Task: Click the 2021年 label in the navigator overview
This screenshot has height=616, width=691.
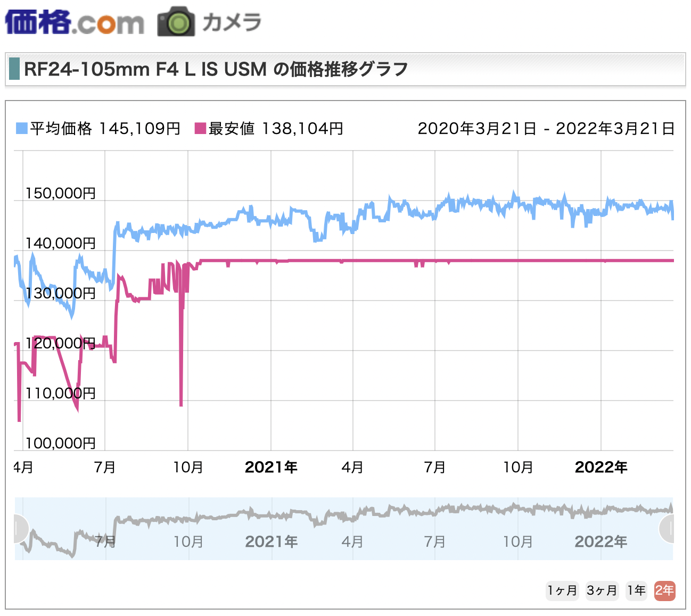Action: point(271,542)
